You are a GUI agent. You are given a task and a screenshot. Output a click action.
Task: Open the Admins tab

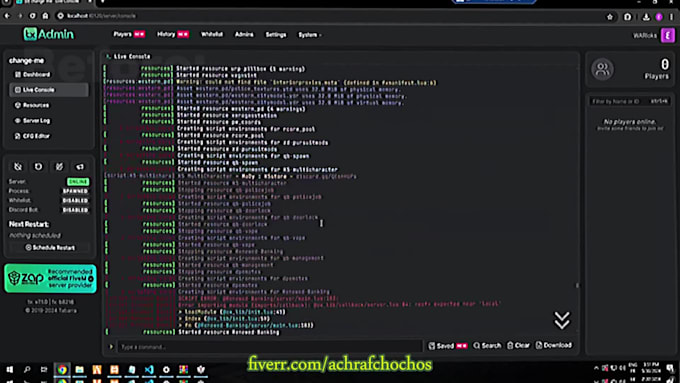pyautogui.click(x=244, y=35)
